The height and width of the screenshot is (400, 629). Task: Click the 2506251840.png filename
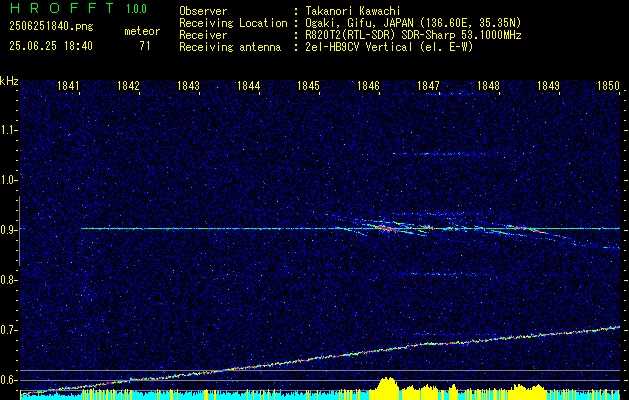[x=51, y=27]
